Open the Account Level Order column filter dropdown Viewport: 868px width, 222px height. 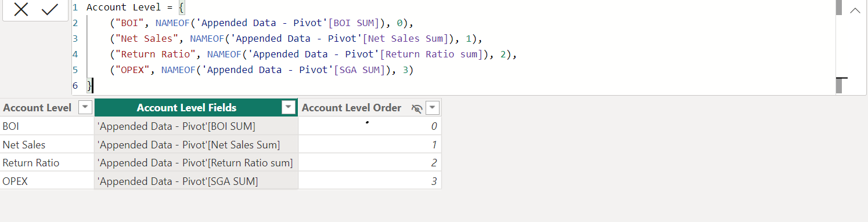coord(433,108)
